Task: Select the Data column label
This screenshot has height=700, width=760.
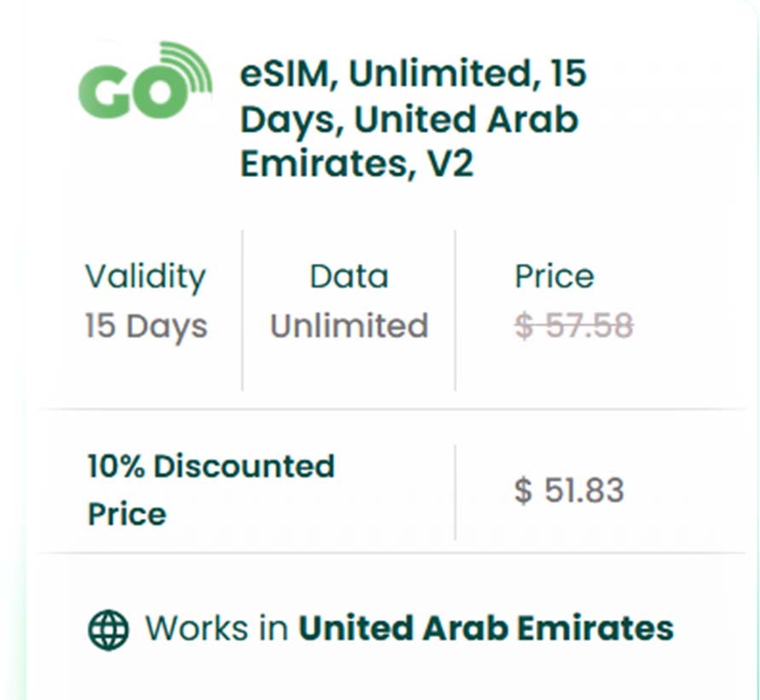Action: [348, 277]
